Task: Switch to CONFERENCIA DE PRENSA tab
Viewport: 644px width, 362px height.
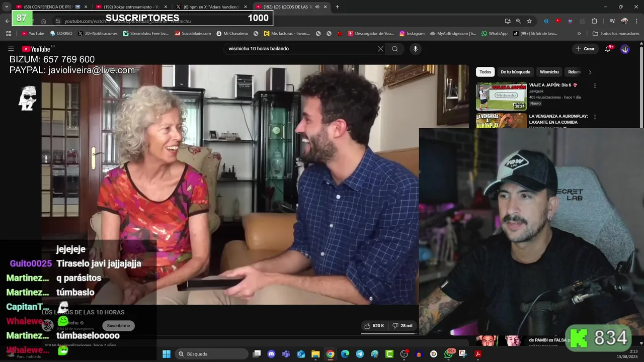Action: pos(52,7)
